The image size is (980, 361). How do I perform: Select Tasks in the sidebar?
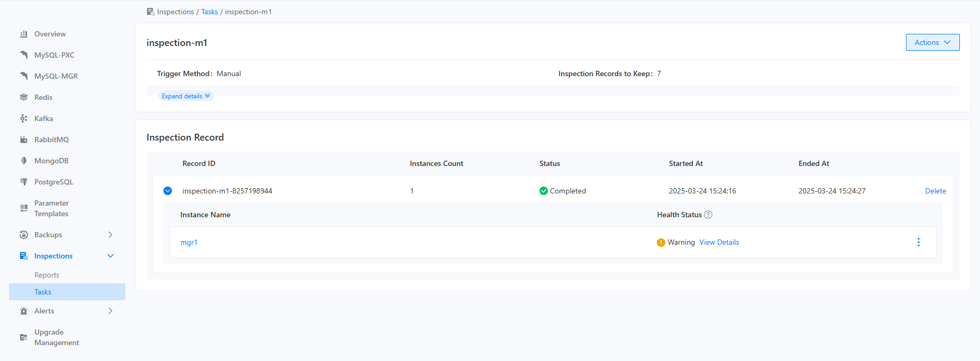(x=43, y=292)
